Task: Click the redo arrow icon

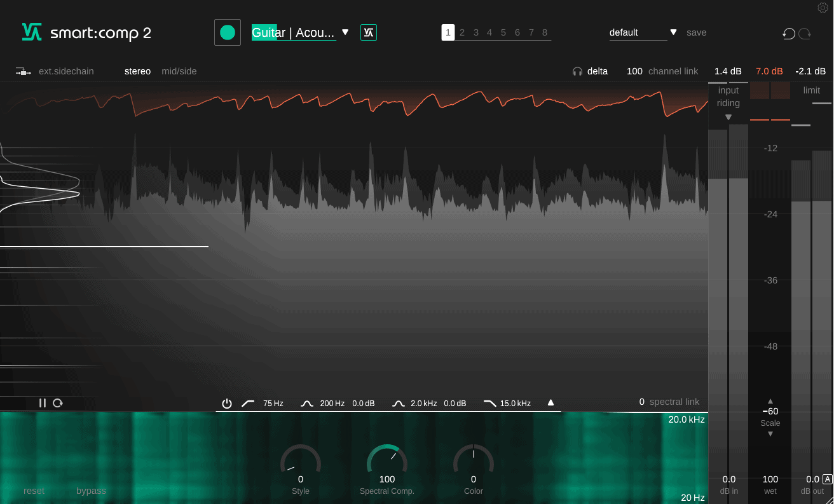Action: pos(805,33)
